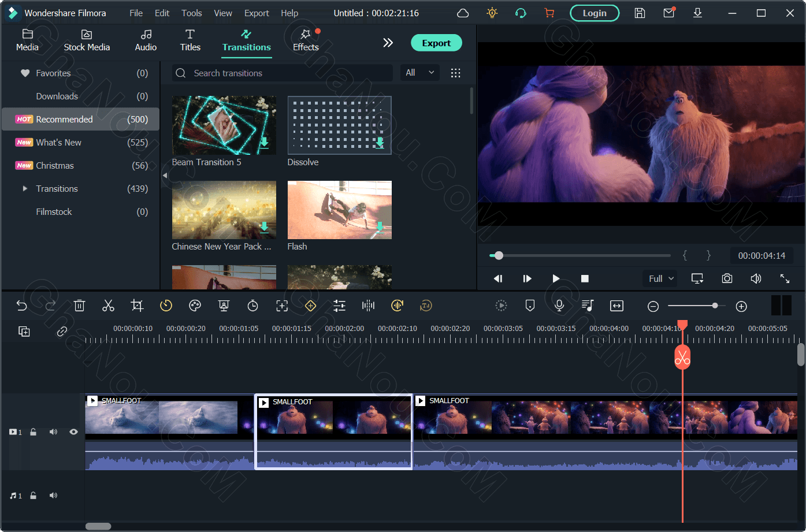
Task: Open the Full preview quality dropdown
Action: point(660,278)
